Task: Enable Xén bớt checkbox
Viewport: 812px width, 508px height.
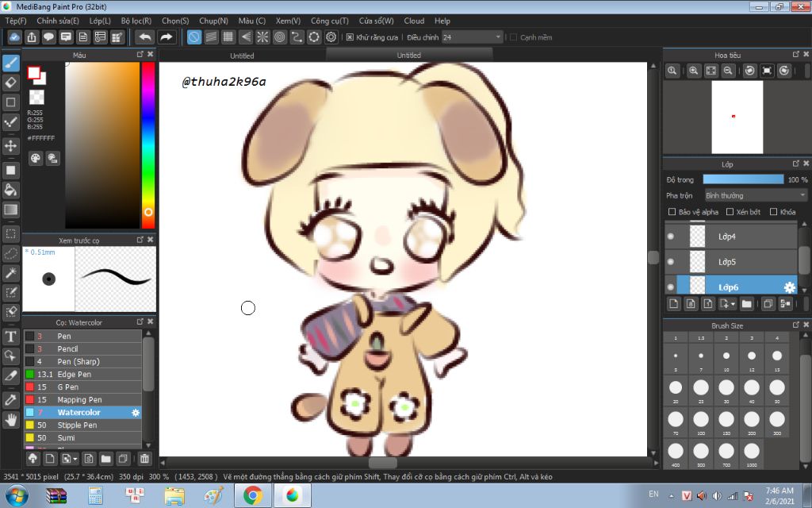Action: [x=730, y=211]
